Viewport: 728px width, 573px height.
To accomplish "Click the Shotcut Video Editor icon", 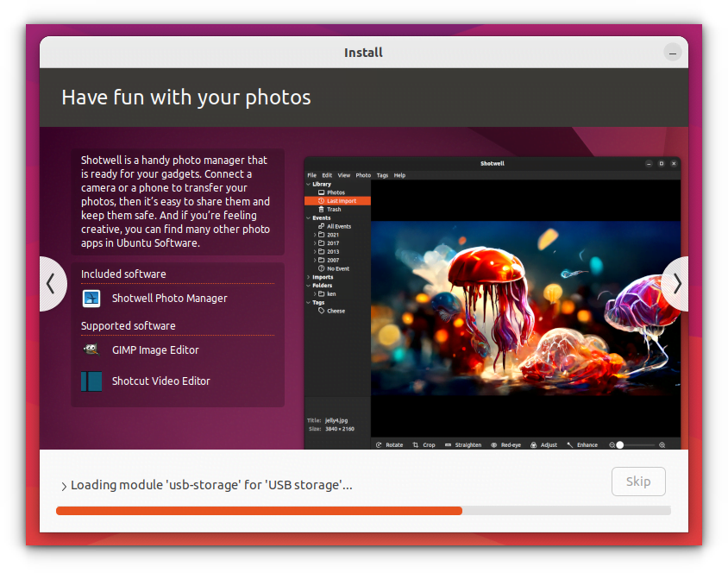I will tap(91, 381).
